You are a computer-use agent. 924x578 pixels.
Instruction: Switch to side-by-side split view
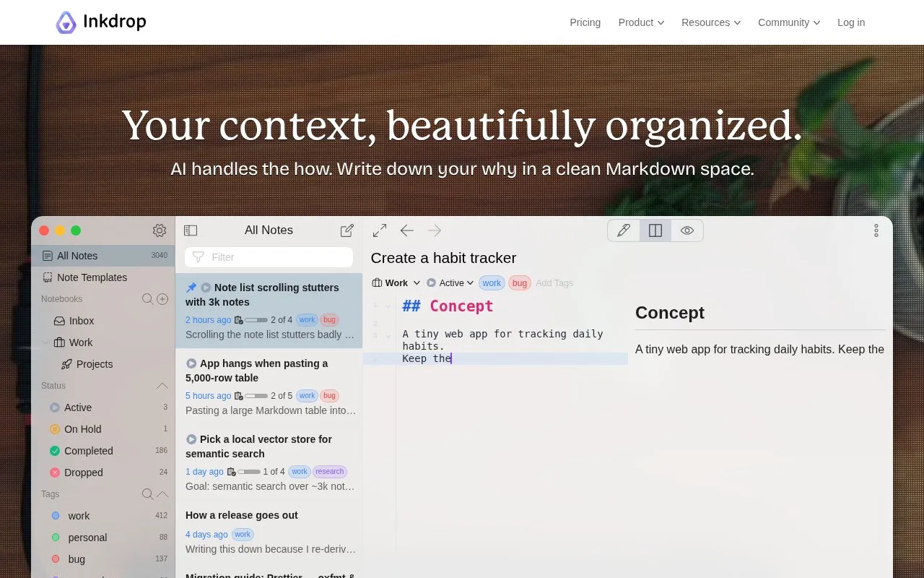pyautogui.click(x=655, y=230)
